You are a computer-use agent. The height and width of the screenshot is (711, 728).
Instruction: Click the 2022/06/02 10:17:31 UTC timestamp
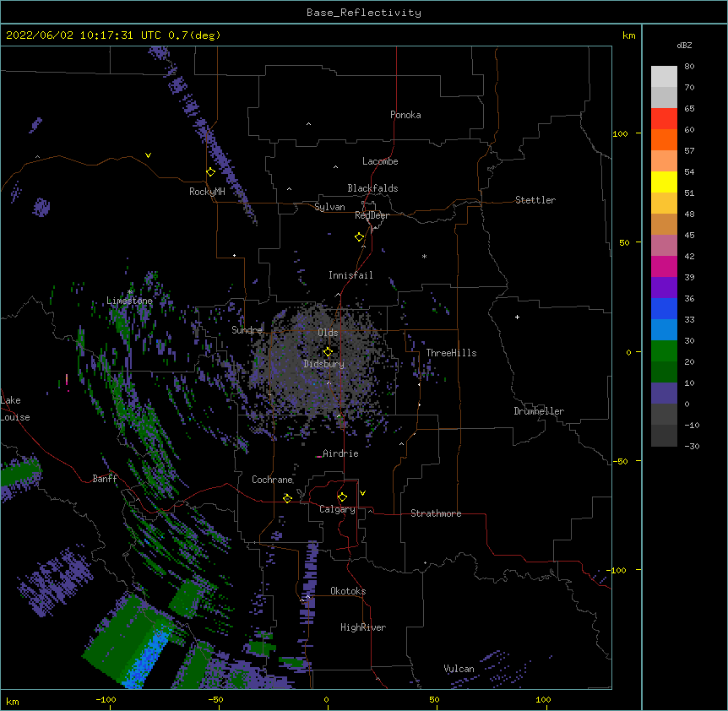click(84, 35)
